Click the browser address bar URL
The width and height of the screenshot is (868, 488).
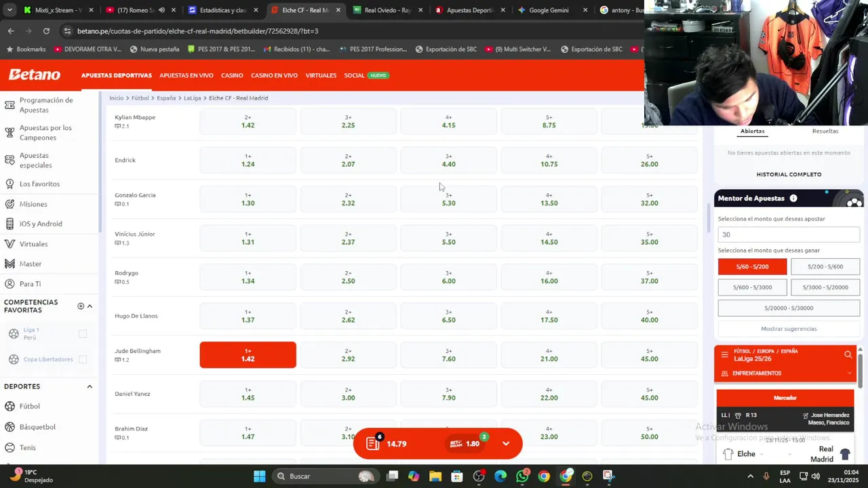coord(197,31)
